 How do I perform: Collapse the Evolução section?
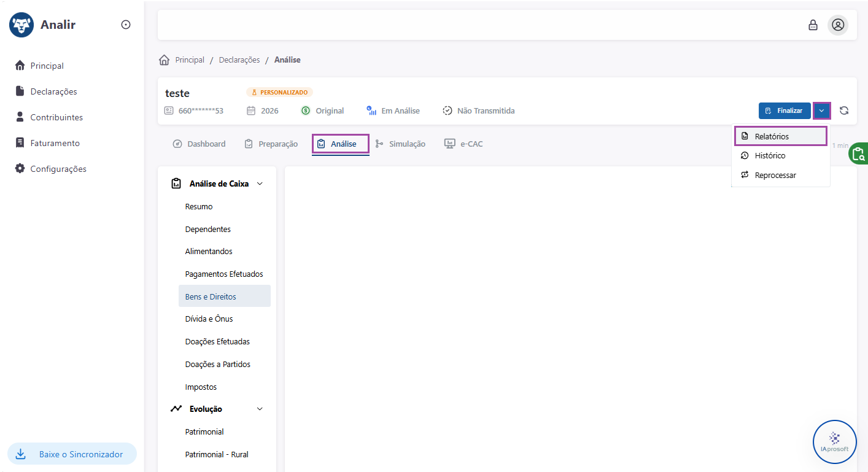tap(260, 409)
